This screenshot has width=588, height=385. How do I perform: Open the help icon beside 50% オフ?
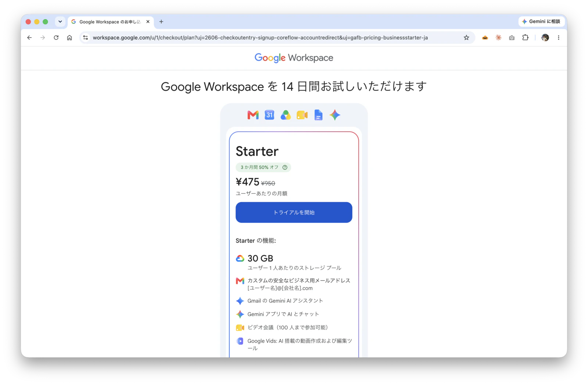click(285, 167)
